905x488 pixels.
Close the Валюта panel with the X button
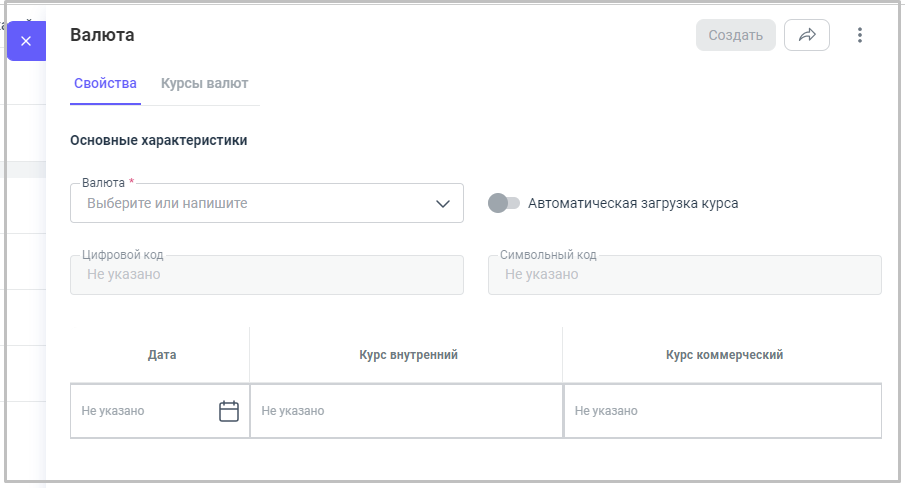pos(26,41)
